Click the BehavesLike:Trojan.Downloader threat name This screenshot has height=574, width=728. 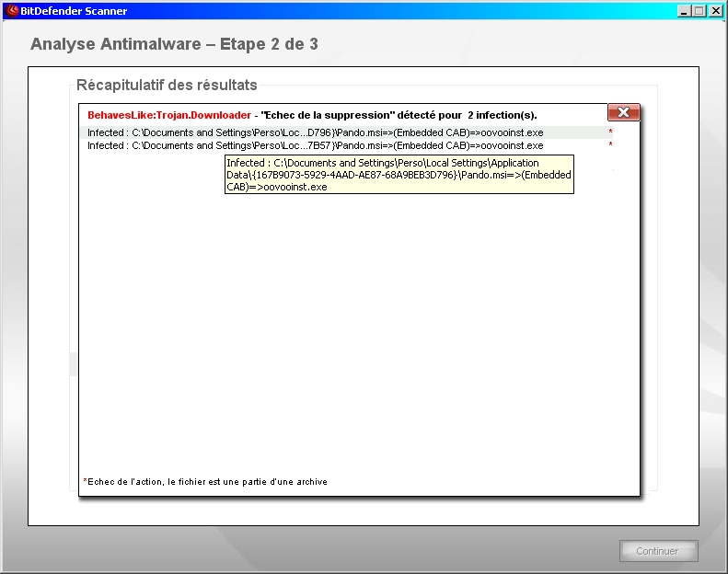tap(168, 115)
